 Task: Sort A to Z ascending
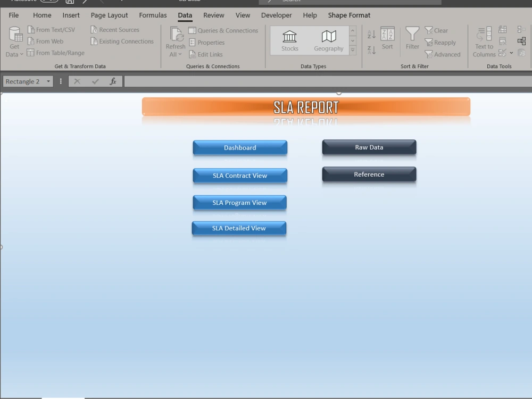[371, 34]
